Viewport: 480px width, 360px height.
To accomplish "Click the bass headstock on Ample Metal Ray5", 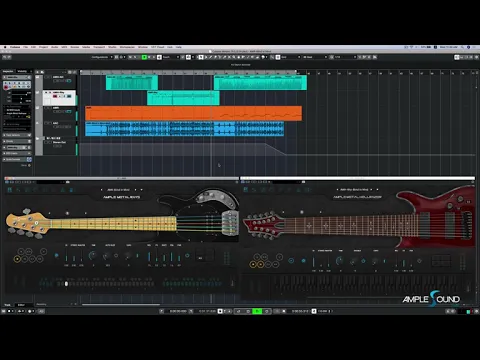I will pyautogui.click(x=28, y=223).
